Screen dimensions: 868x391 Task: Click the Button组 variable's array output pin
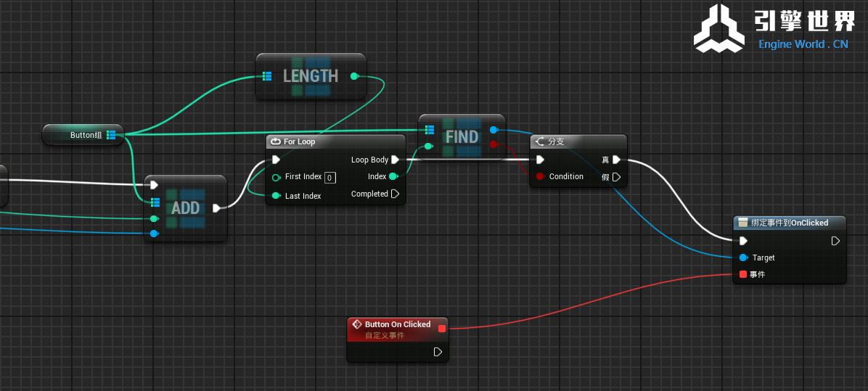pos(111,135)
